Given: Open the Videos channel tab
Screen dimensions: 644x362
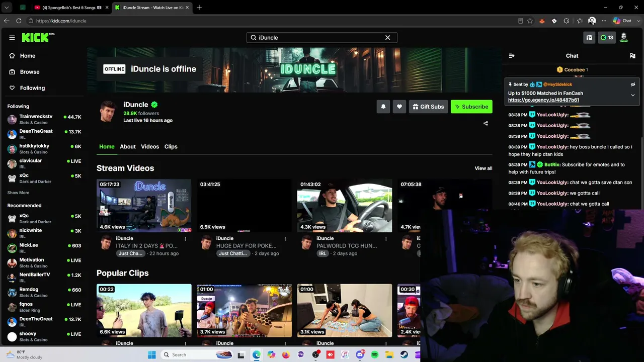Looking at the screenshot, I should coord(150,147).
